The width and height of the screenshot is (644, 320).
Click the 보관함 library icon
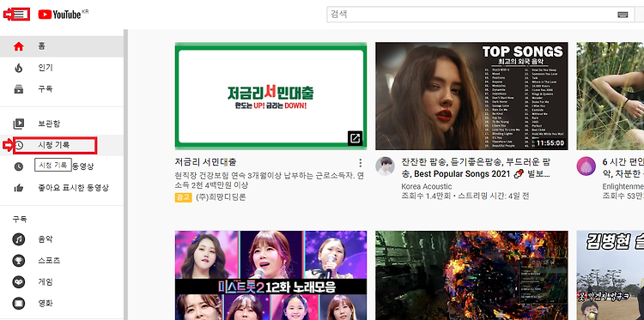tap(19, 124)
